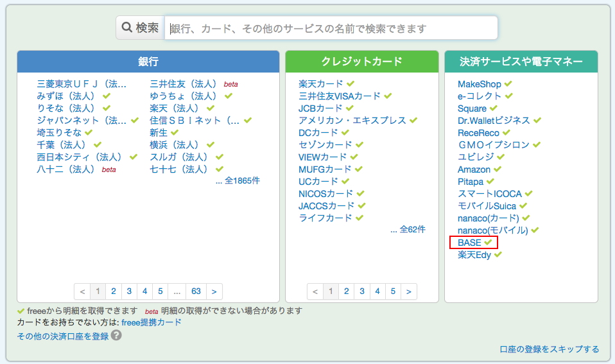Screen dimensions: 615x364
Task: Open ReceReco link
Action: [x=478, y=133]
